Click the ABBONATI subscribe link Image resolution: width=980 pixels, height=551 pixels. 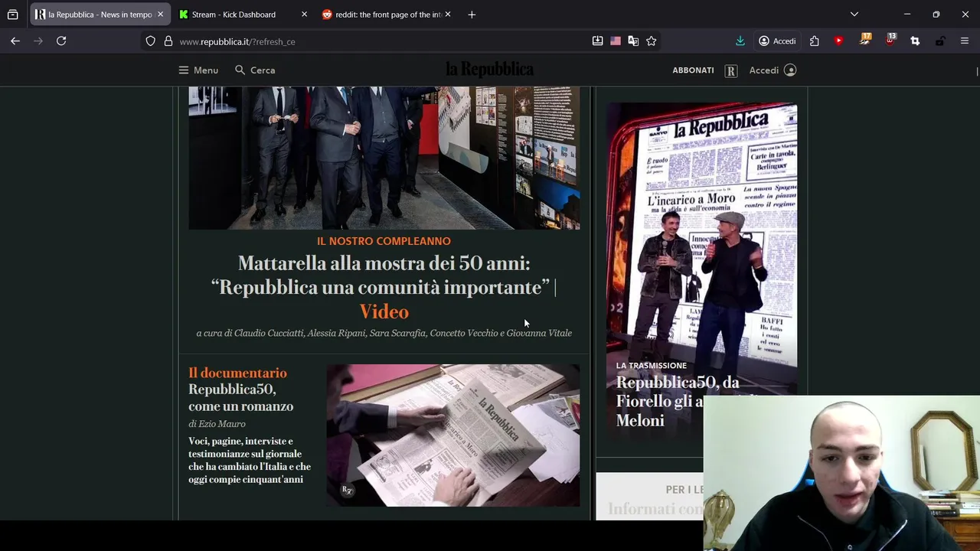[x=693, y=70]
